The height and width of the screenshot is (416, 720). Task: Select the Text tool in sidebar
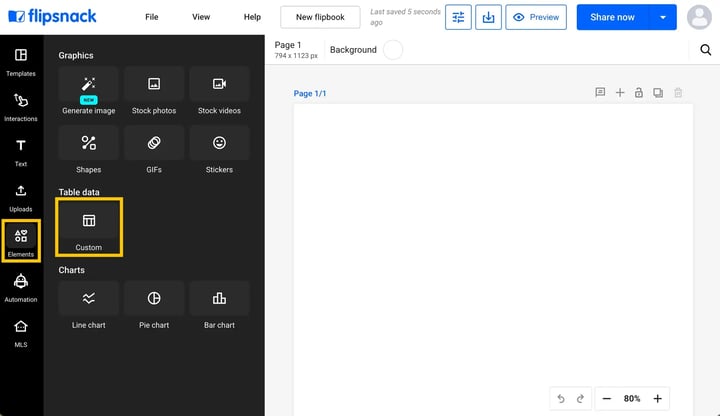coord(21,152)
